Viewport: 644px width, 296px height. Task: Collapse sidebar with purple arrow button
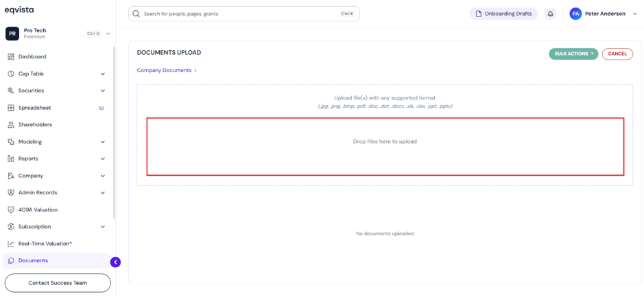115,262
